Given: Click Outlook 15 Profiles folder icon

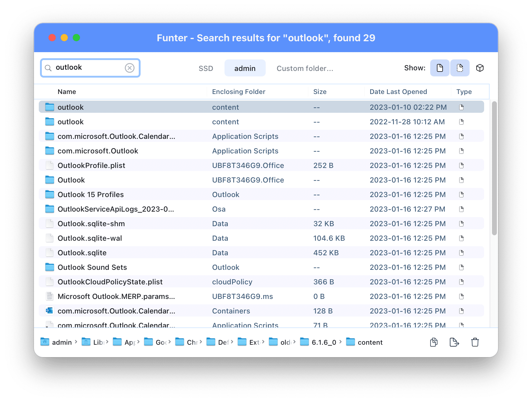Looking at the screenshot, I should point(50,194).
